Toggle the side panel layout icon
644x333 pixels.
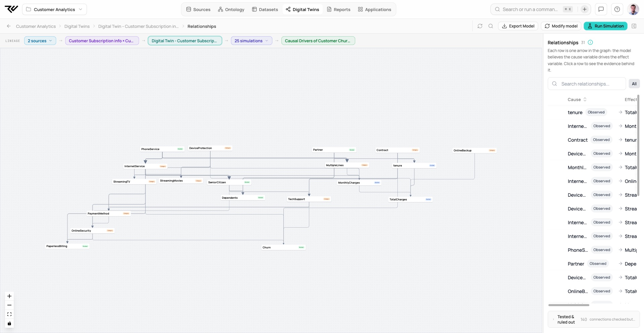tap(634, 26)
